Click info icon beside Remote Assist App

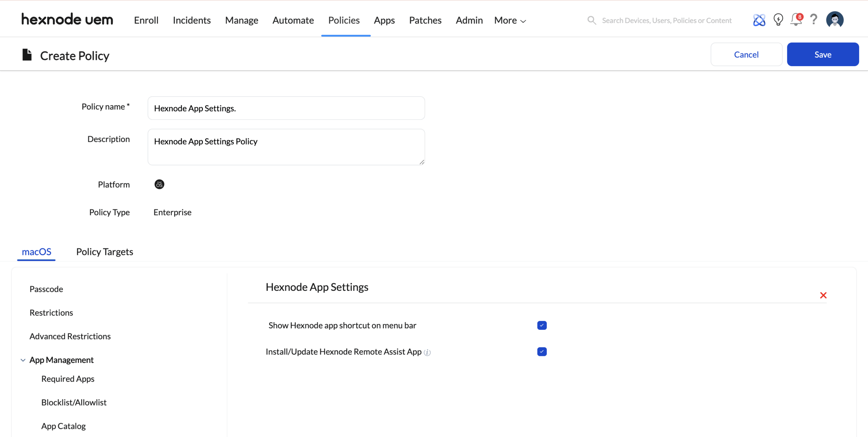click(x=427, y=353)
